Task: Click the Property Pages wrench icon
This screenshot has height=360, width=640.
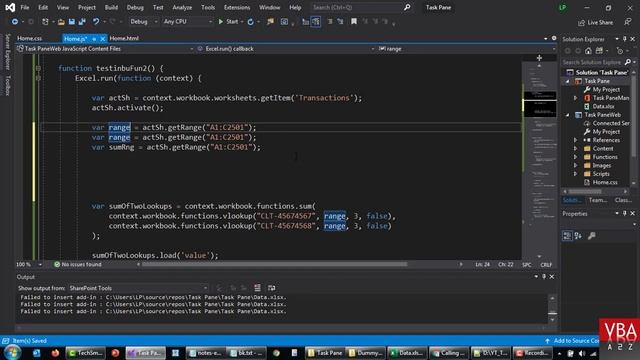Action: click(591, 236)
